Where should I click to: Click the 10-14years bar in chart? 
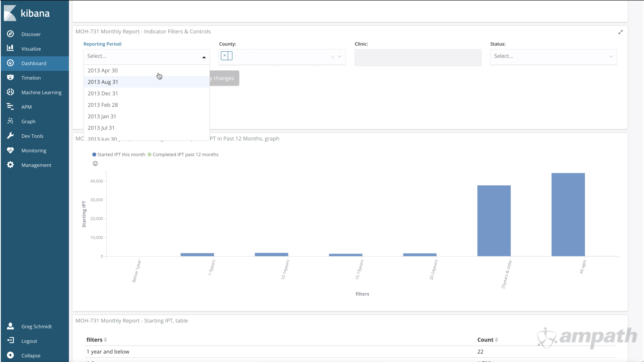point(271,254)
